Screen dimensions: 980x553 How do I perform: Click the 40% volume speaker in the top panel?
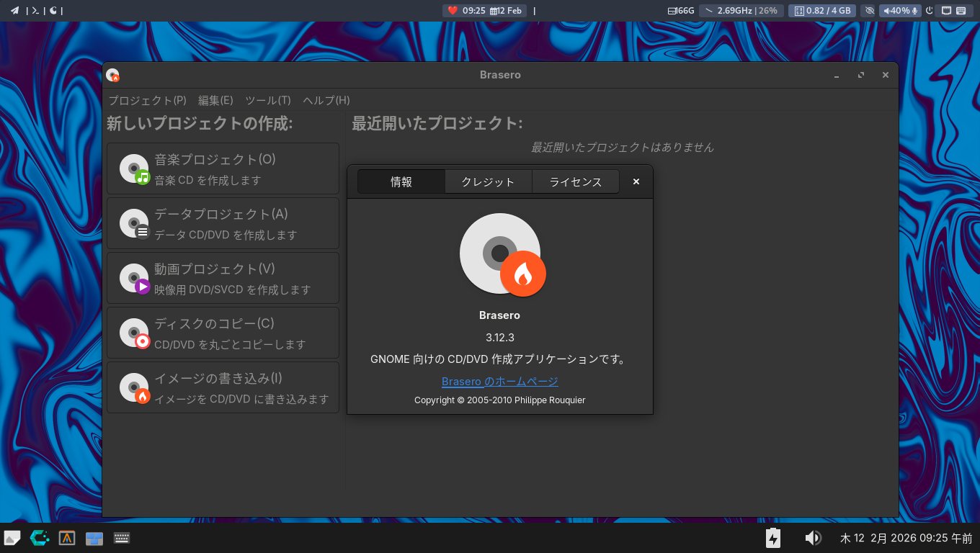pos(895,11)
